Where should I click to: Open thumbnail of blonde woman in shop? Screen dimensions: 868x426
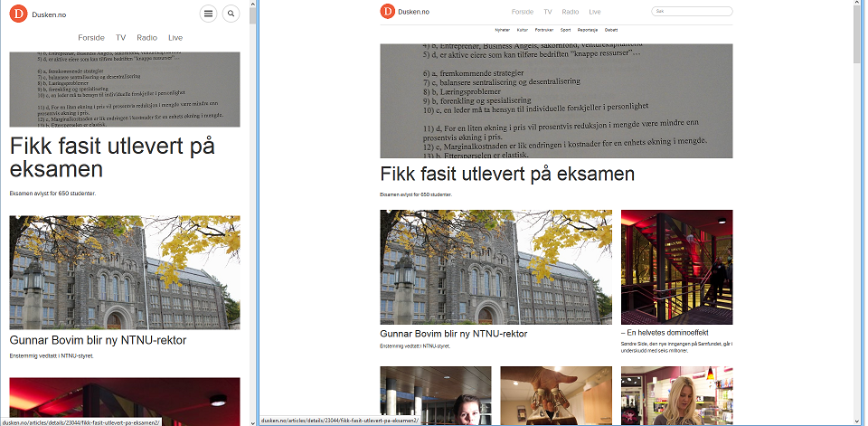[x=676, y=395]
